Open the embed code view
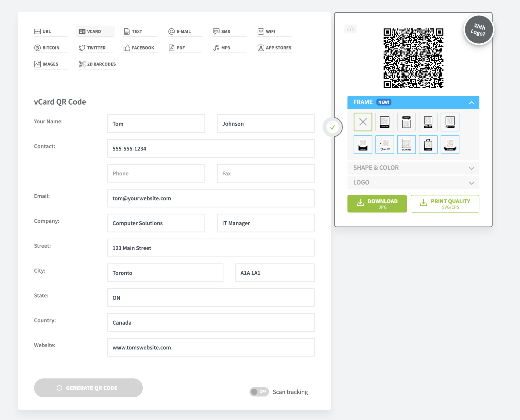 [351, 29]
